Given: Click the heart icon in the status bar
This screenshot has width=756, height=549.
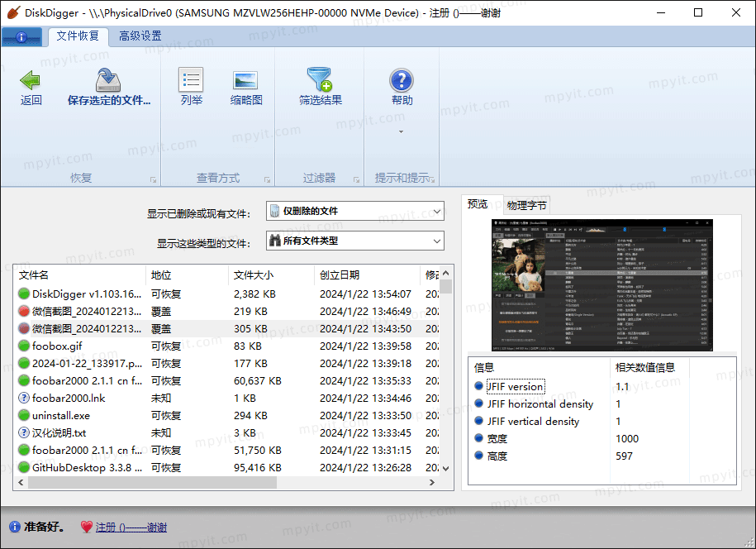Looking at the screenshot, I should coord(86,527).
